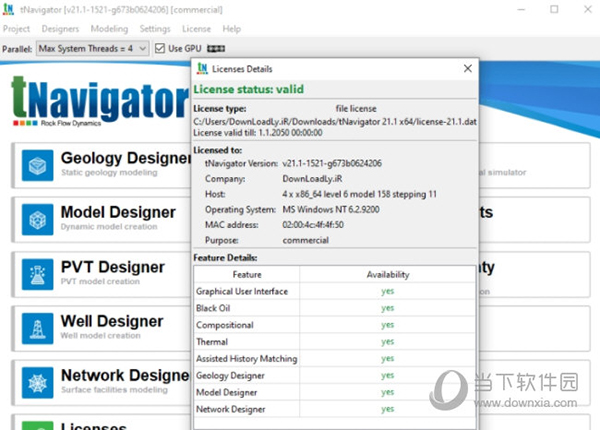Open the License menu
The image size is (600, 430).
pyautogui.click(x=196, y=29)
